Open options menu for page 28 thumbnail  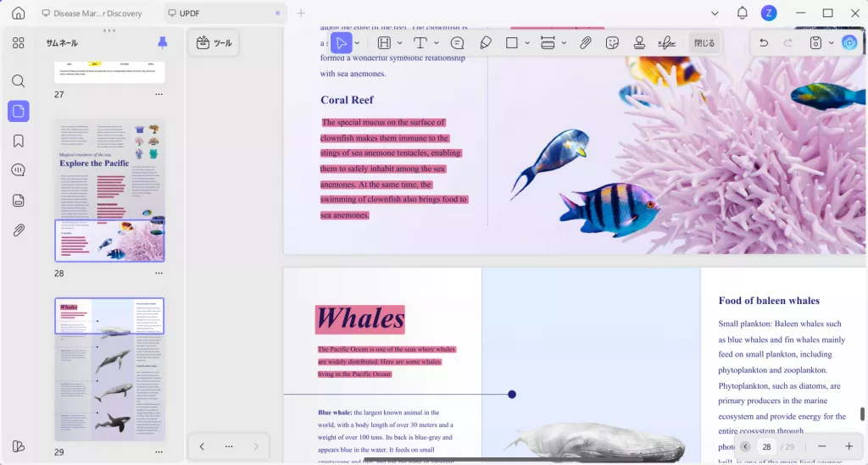pos(159,273)
